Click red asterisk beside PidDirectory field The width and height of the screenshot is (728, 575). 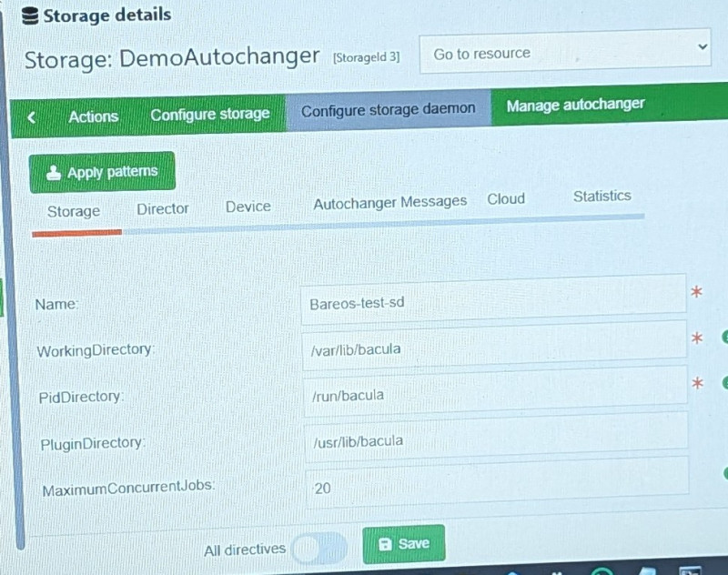[697, 384]
